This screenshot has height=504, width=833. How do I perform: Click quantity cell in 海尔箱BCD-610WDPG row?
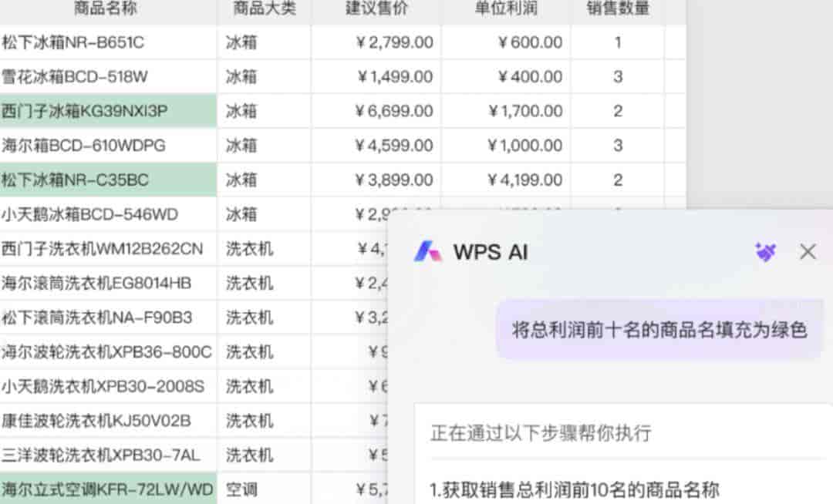coord(617,146)
